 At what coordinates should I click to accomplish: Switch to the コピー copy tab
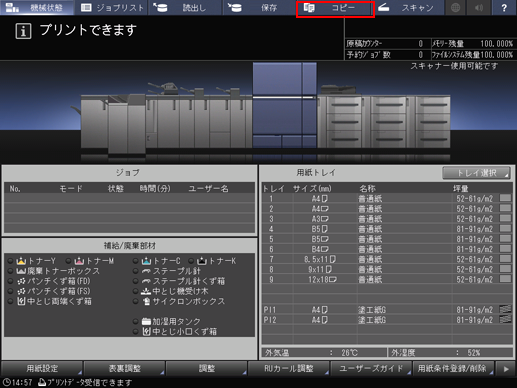pos(335,8)
